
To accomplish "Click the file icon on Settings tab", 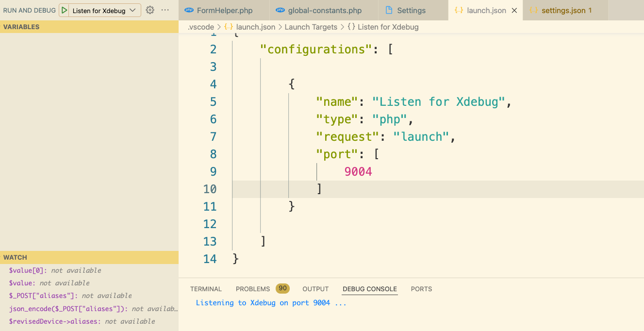I will coord(389,10).
